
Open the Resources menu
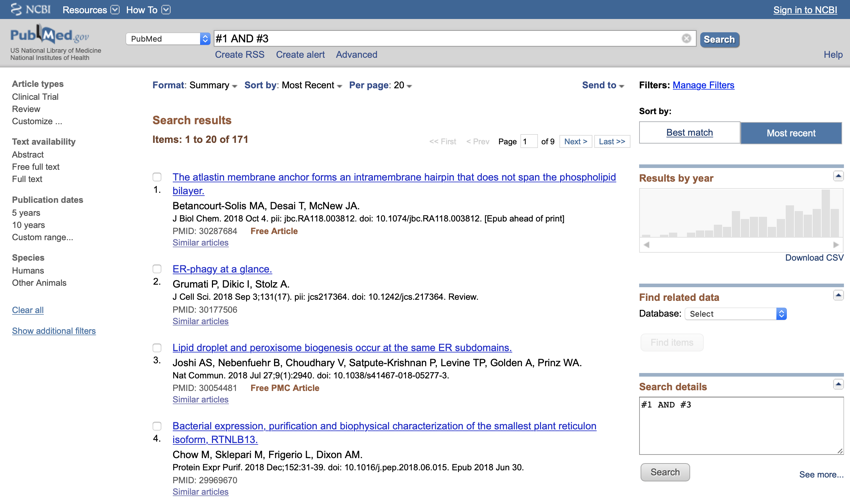tap(90, 10)
